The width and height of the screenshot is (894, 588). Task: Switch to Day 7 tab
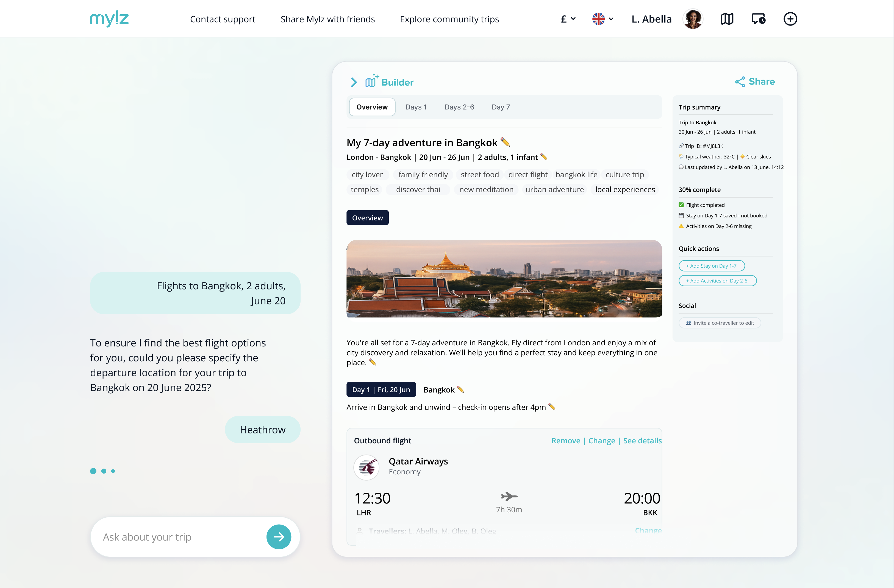click(501, 107)
